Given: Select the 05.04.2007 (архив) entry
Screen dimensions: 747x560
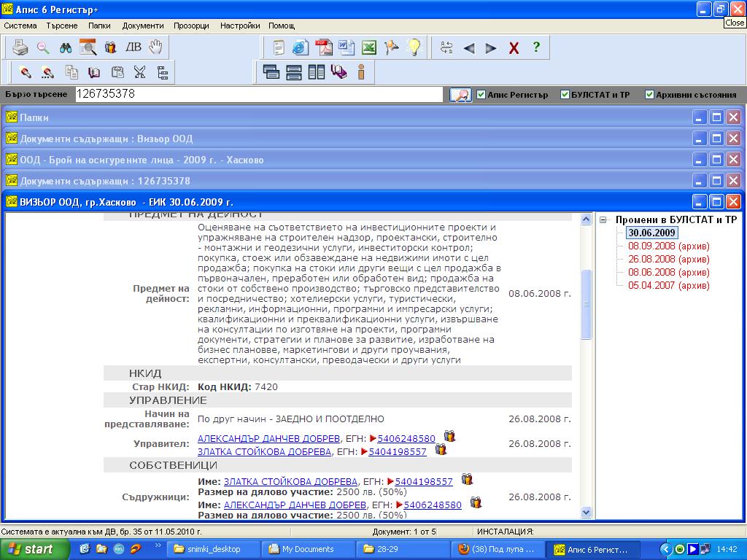Looking at the screenshot, I should [x=668, y=285].
